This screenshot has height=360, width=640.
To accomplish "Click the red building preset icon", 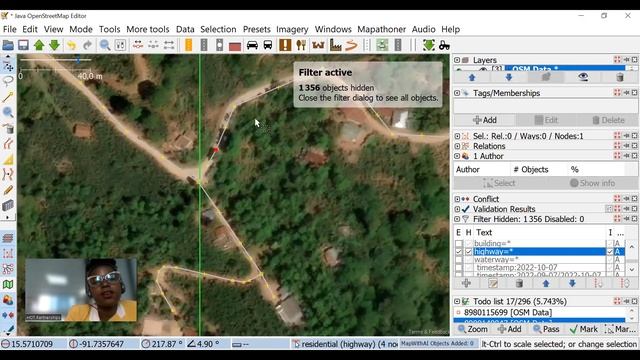I will 235,46.
